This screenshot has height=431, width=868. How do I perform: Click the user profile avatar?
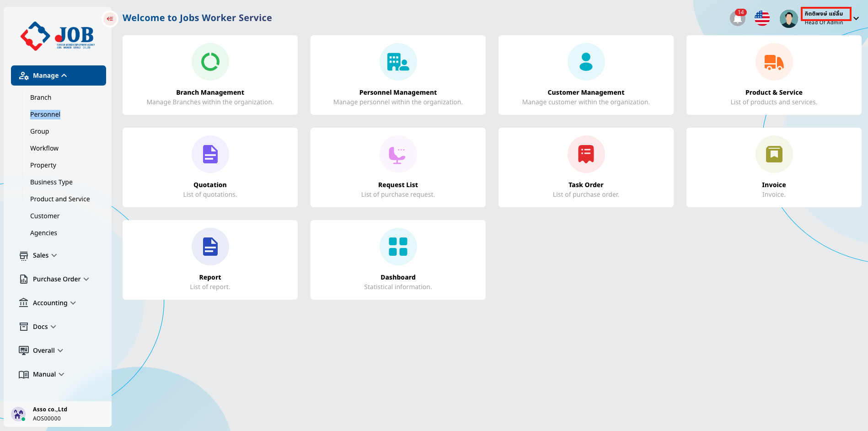[x=788, y=19]
